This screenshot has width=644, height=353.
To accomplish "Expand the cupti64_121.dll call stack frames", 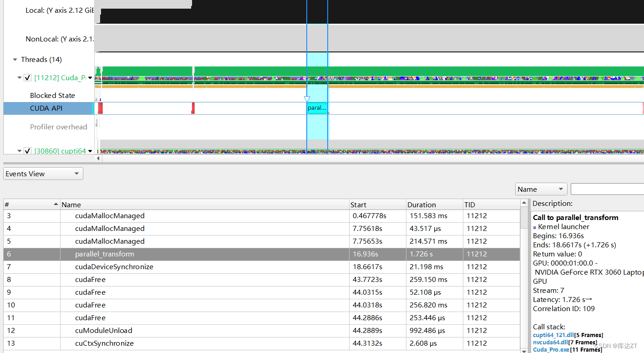I will click(x=568, y=335).
